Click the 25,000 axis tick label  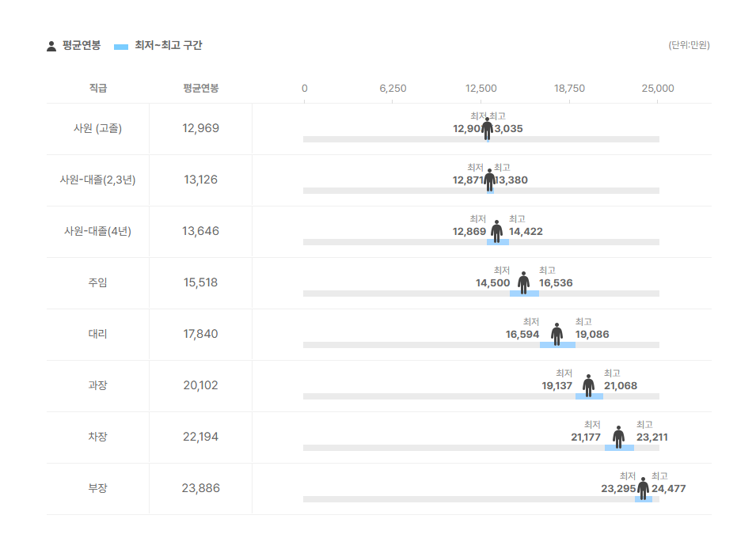click(x=658, y=88)
